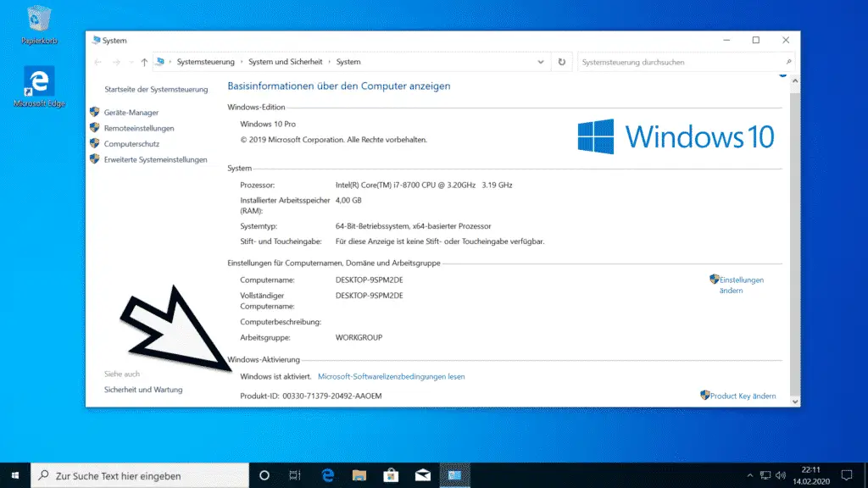
Task: Click the shield icon next to Geräte-Manager
Action: click(x=95, y=112)
